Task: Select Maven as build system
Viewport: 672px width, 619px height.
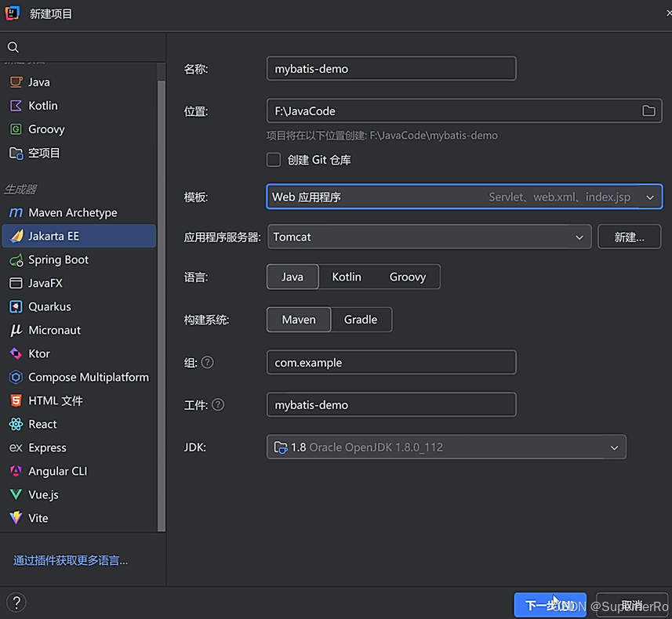Action: click(299, 320)
